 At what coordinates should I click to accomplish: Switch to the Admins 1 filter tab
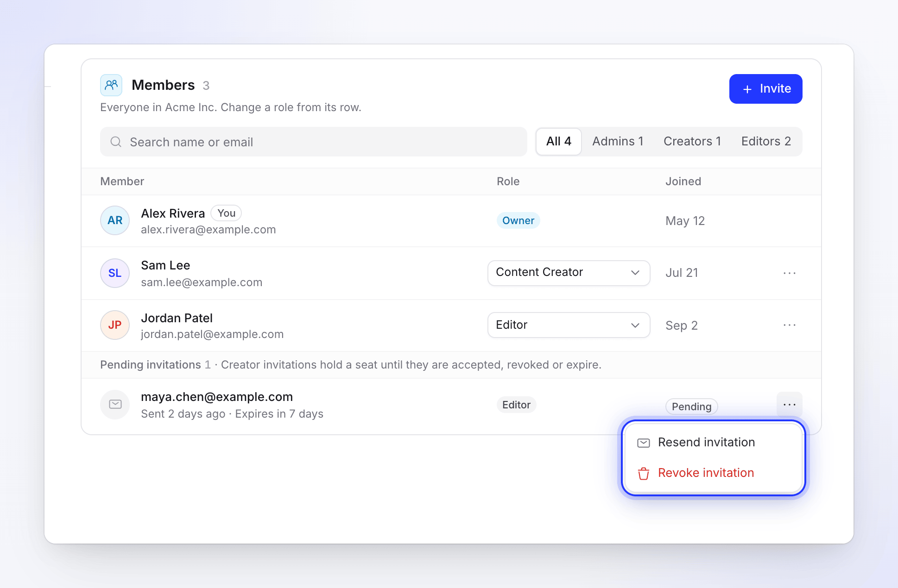point(618,142)
